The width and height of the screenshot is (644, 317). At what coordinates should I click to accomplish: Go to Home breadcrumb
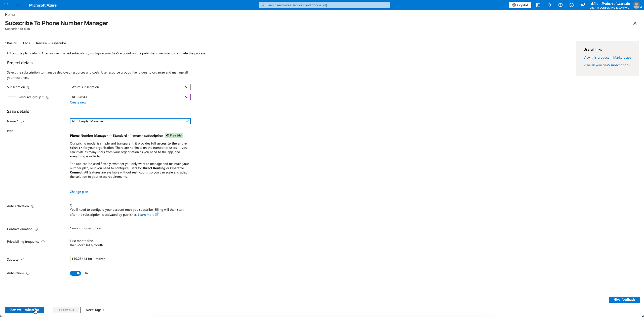point(10,15)
